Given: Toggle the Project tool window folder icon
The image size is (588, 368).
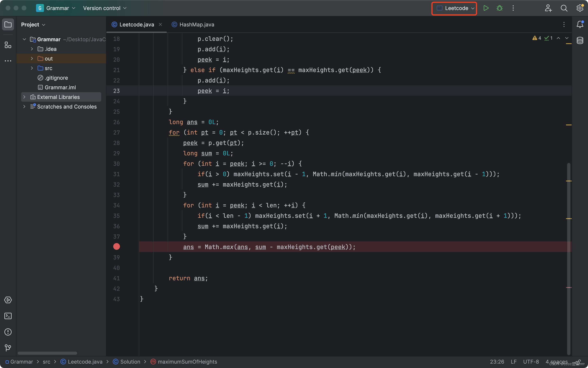Looking at the screenshot, I should click(x=8, y=24).
